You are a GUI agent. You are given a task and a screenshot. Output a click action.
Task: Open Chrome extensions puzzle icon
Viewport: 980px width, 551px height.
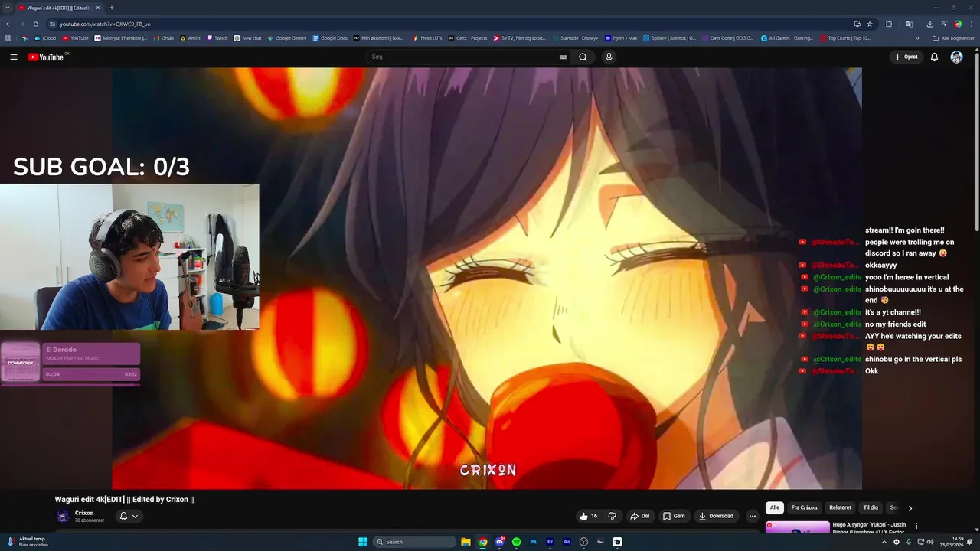(x=889, y=24)
